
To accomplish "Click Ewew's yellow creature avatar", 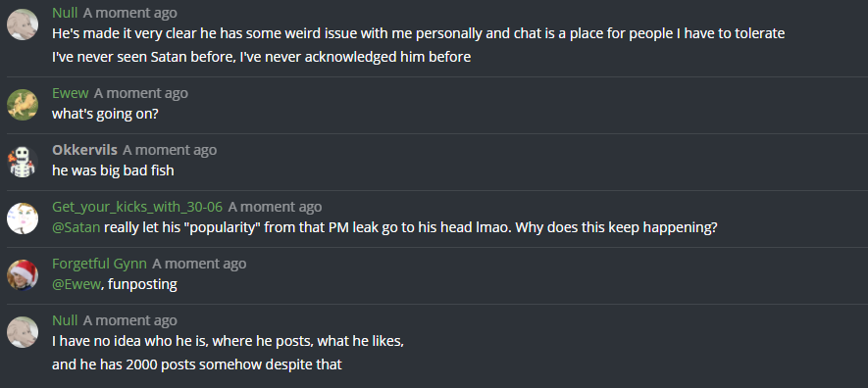I will pyautogui.click(x=23, y=105).
